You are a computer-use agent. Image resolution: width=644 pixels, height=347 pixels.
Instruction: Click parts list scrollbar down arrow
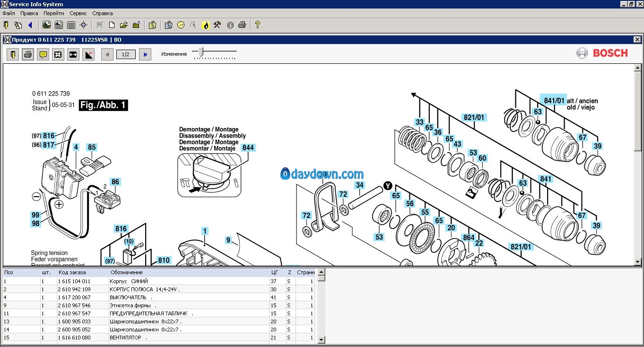coord(321,339)
